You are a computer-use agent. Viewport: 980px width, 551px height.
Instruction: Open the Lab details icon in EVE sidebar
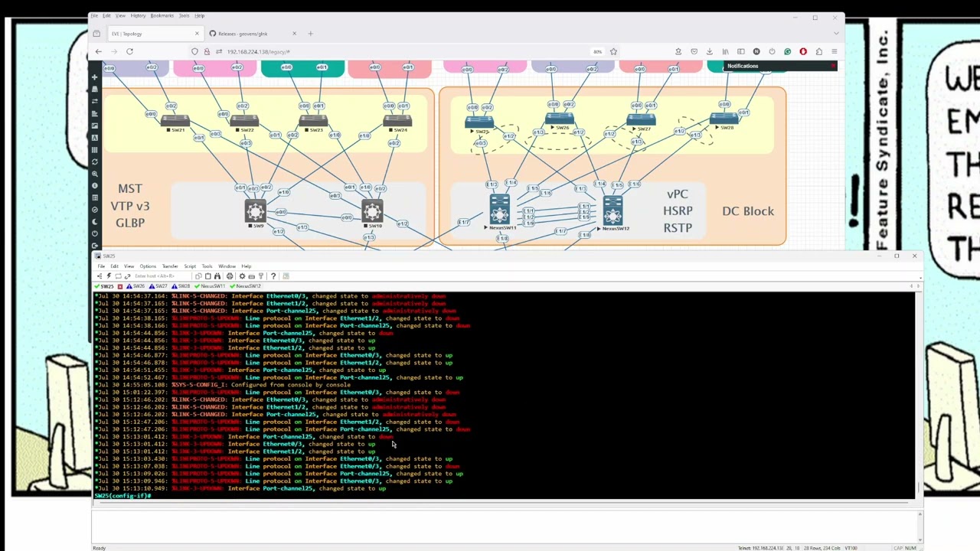click(x=95, y=197)
